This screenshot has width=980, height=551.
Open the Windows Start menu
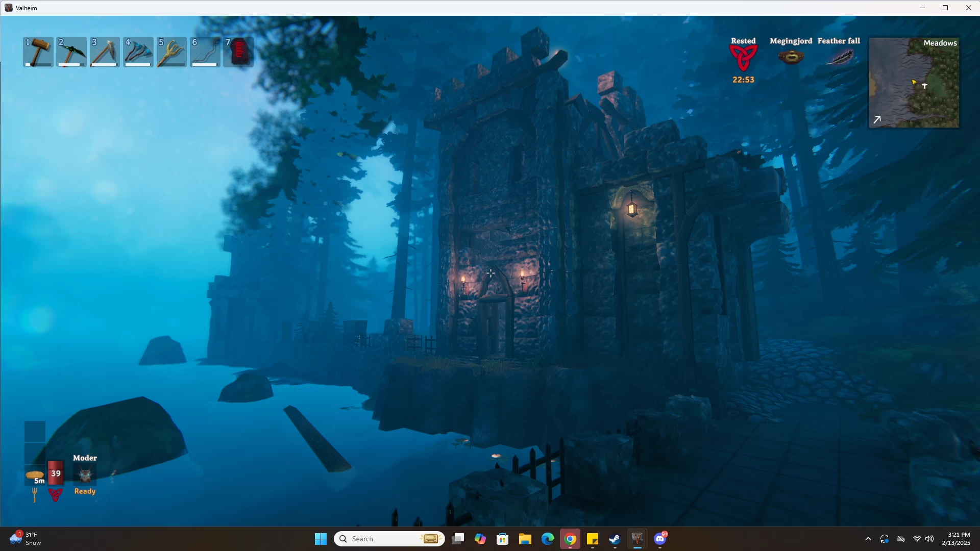point(321,539)
